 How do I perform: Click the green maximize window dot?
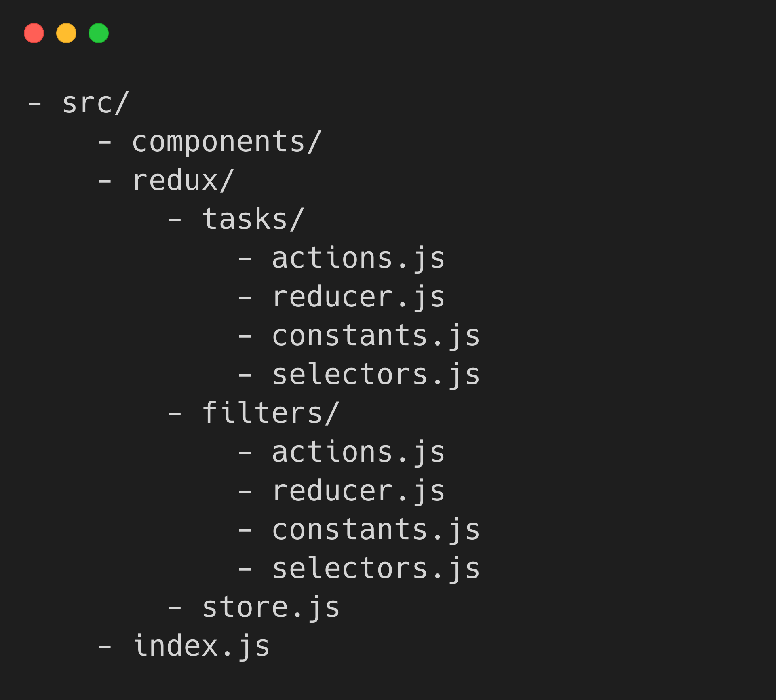coord(99,33)
